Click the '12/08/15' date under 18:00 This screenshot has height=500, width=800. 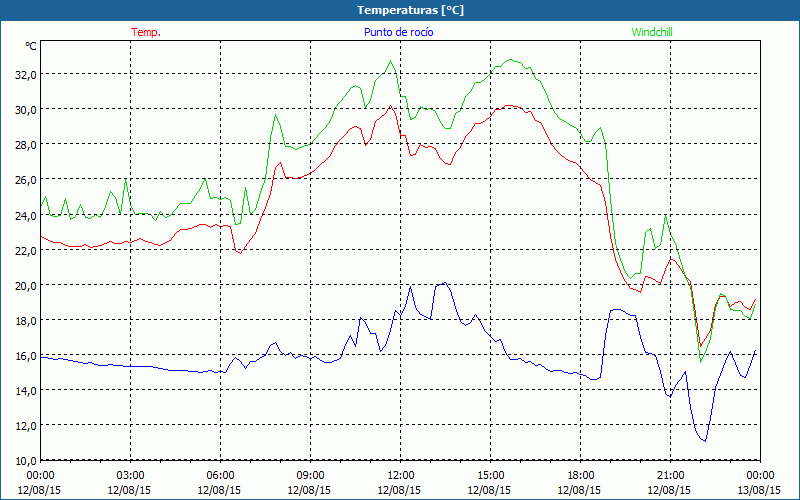click(x=580, y=490)
